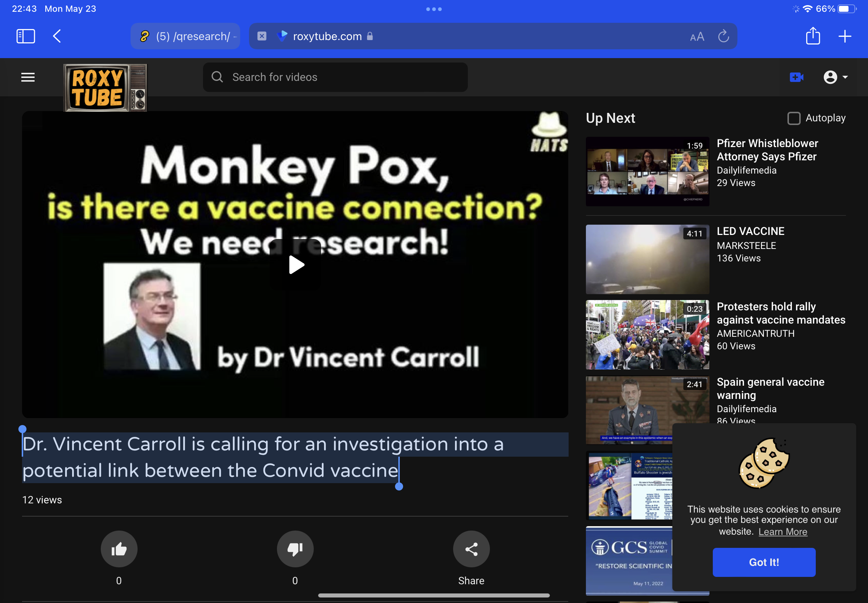Open the Safari sidebar panel
This screenshot has width=868, height=603.
tap(26, 36)
